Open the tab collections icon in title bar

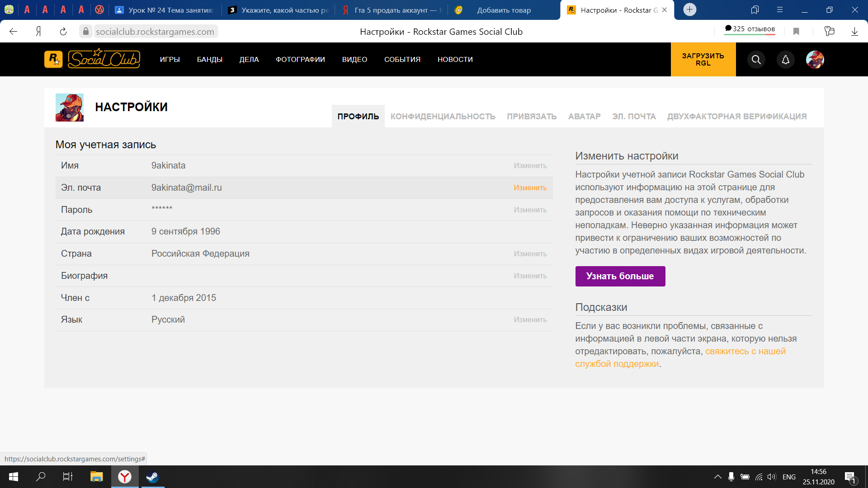(755, 9)
